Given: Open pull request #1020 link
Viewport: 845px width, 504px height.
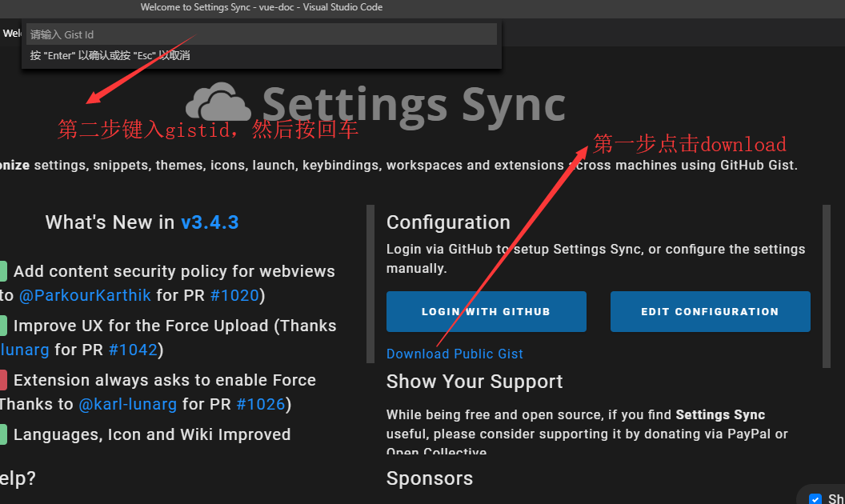Looking at the screenshot, I should 234,295.
